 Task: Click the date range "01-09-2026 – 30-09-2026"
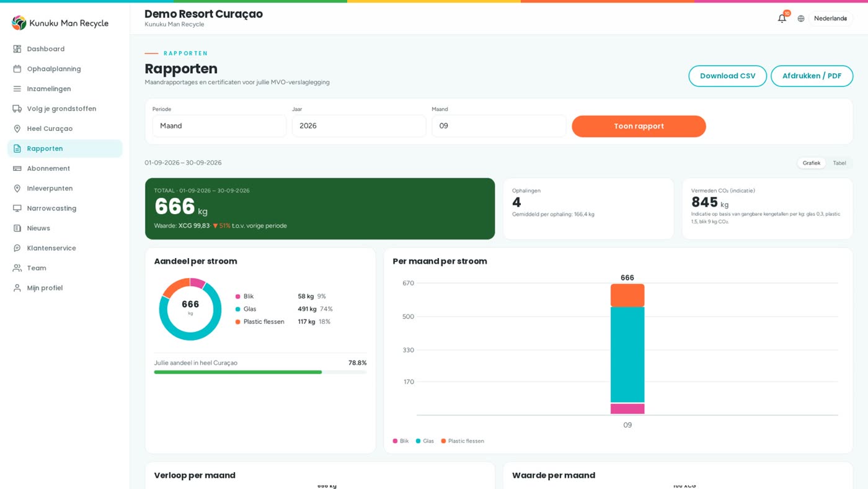183,163
